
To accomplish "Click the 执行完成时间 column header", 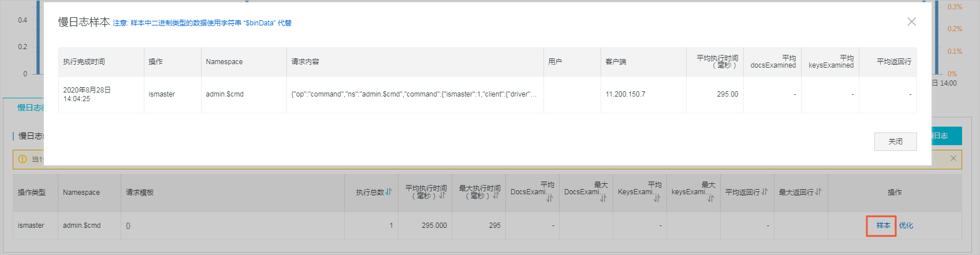I will pos(84,62).
